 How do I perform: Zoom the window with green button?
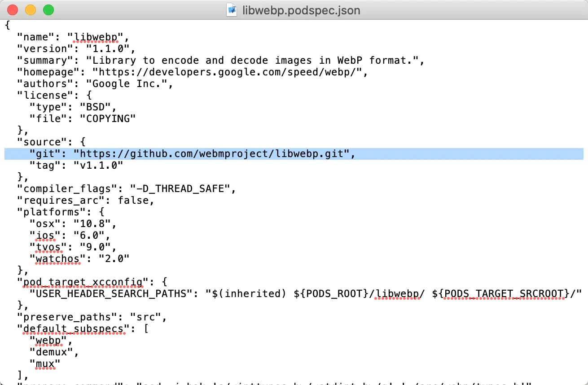click(48, 9)
